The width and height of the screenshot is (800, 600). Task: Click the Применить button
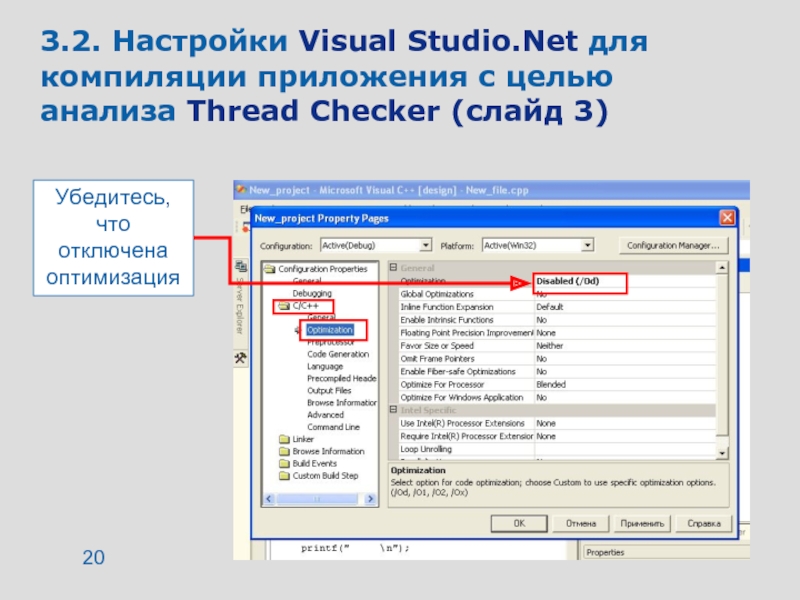[642, 523]
